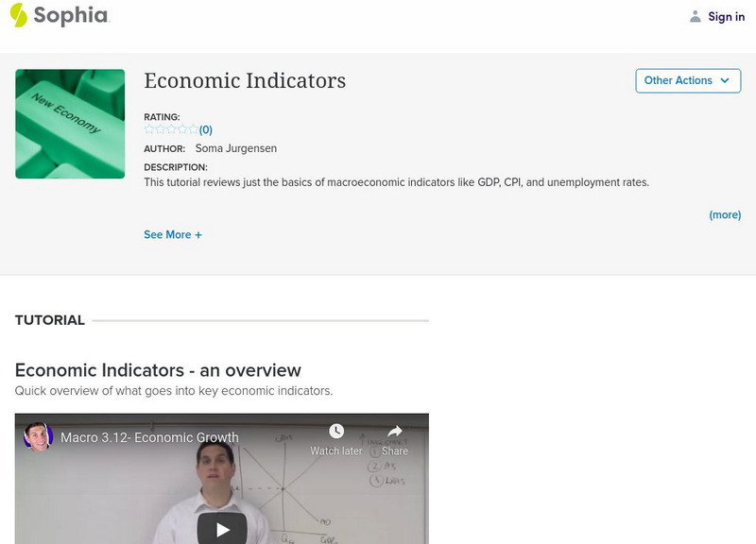Click the New Economy tutorial thumbnail
Viewport: 756px width, 544px height.
point(70,124)
